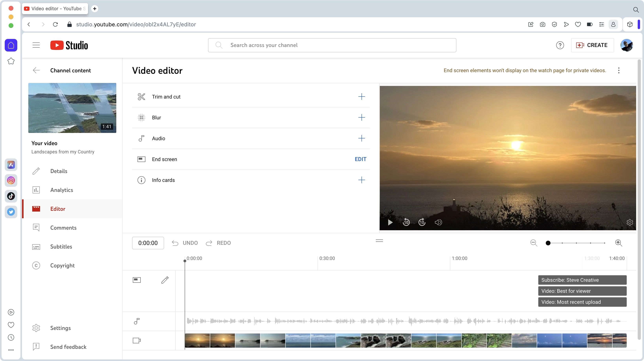The height and width of the screenshot is (361, 644).
Task: Go to Subtitles section
Action: click(61, 246)
